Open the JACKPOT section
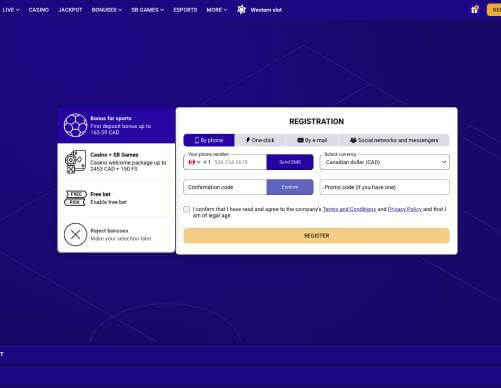The width and height of the screenshot is (501, 388). tap(70, 10)
